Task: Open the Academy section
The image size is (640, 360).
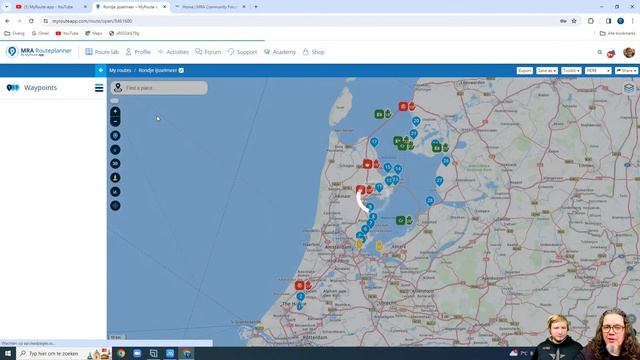Action: point(280,52)
